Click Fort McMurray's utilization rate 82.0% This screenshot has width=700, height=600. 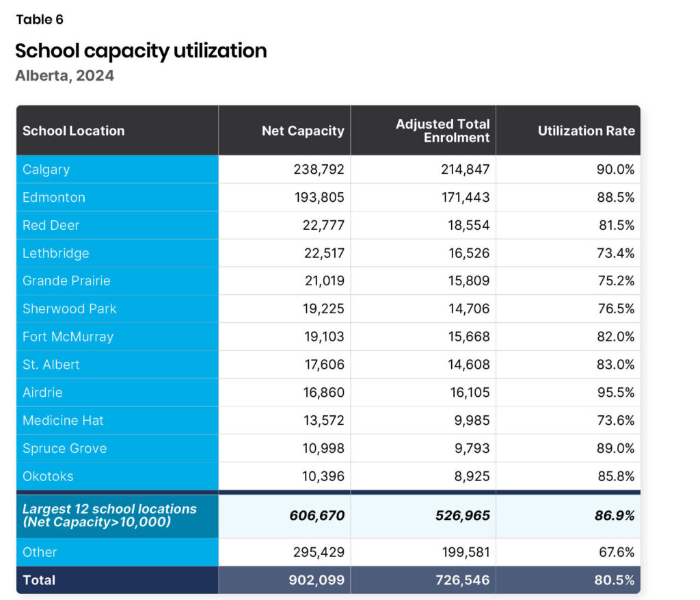click(x=615, y=337)
